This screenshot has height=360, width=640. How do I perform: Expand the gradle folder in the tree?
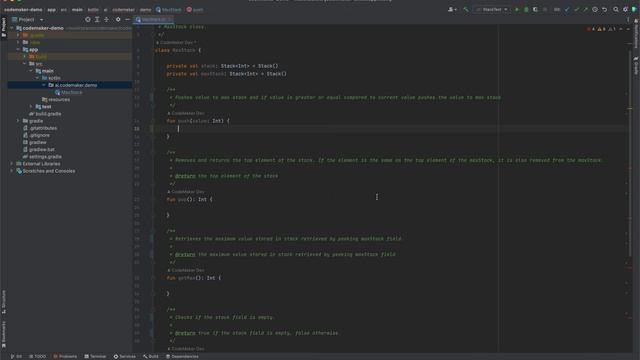(x=18, y=121)
